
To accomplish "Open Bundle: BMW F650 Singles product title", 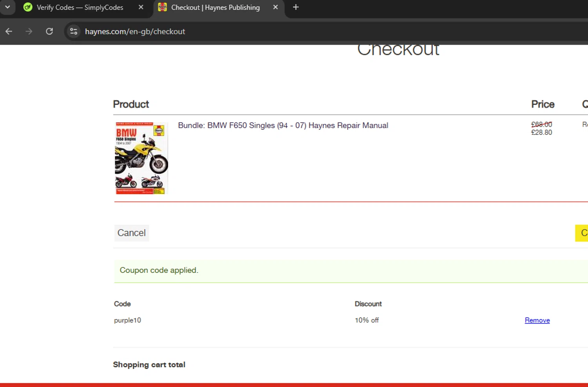I will tap(283, 125).
